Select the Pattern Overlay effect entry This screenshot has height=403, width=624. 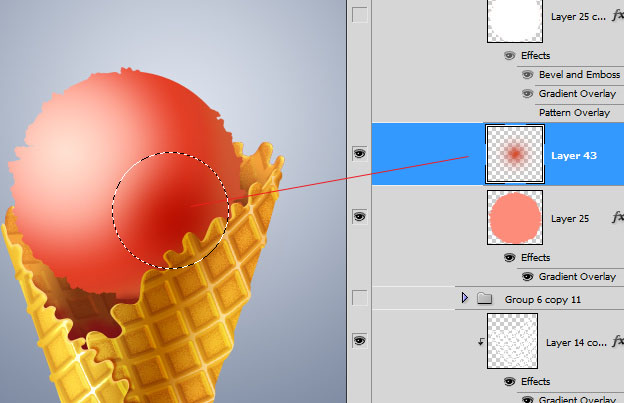click(574, 112)
